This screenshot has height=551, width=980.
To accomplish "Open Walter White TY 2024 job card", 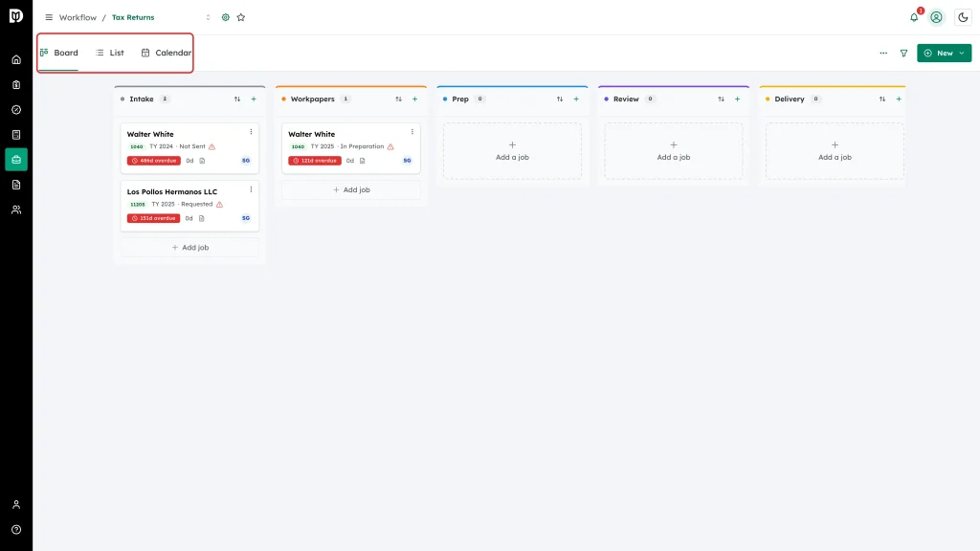I will (189, 148).
